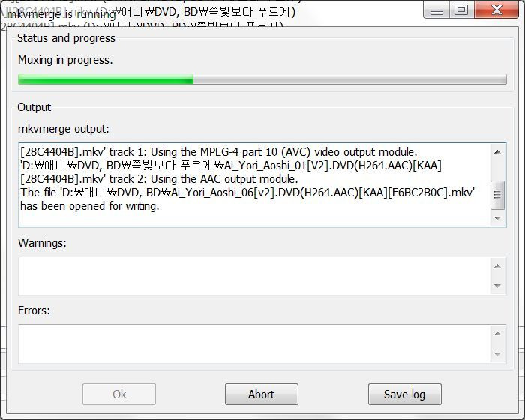The image size is (525, 420).
Task: Click the down arrow of mkvmerge output scrollbar
Action: pyautogui.click(x=497, y=218)
